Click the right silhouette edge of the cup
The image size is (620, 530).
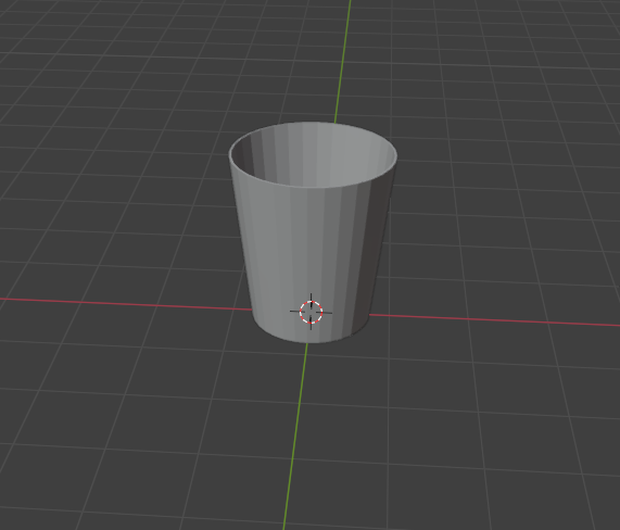tap(383, 237)
